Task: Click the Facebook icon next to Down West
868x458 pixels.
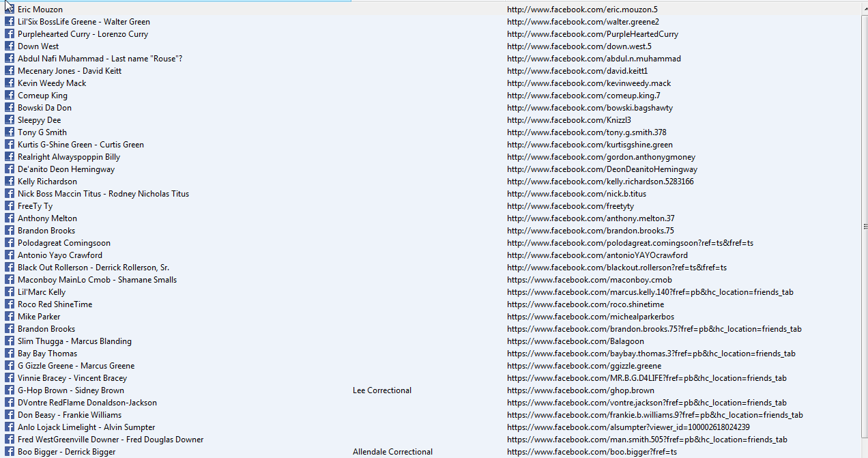Action: (10, 46)
